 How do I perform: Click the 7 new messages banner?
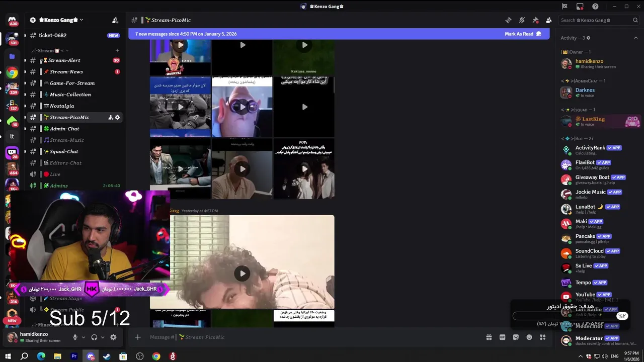pos(339,34)
